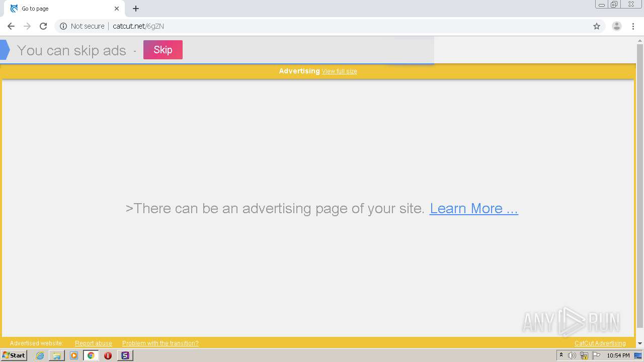The image size is (644, 362).
Task: Click the 10:54 PM clock
Action: tap(618, 355)
